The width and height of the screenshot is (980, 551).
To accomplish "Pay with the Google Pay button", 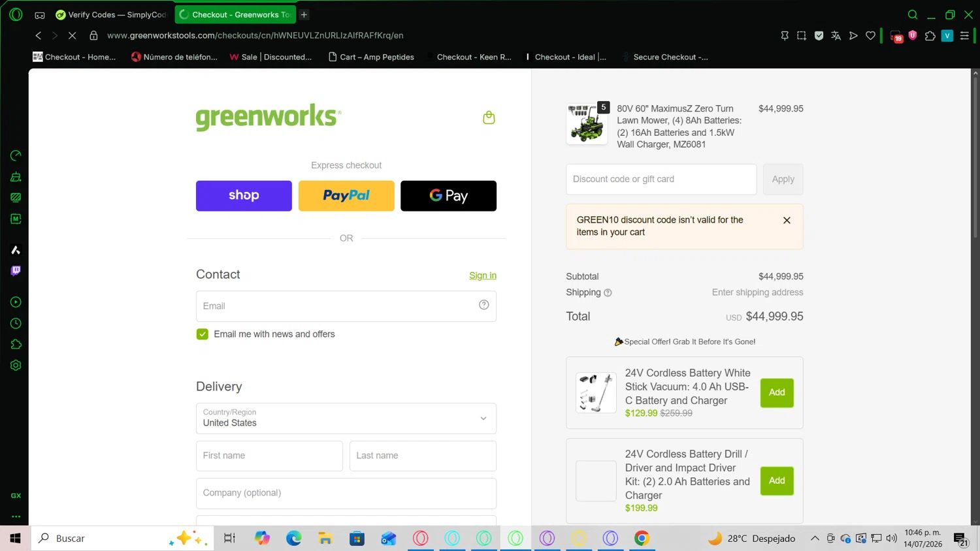I will pyautogui.click(x=448, y=196).
